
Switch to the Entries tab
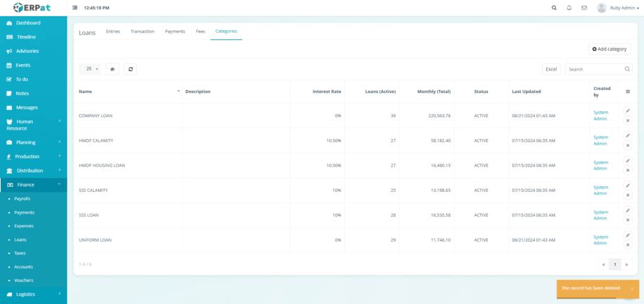pyautogui.click(x=113, y=31)
